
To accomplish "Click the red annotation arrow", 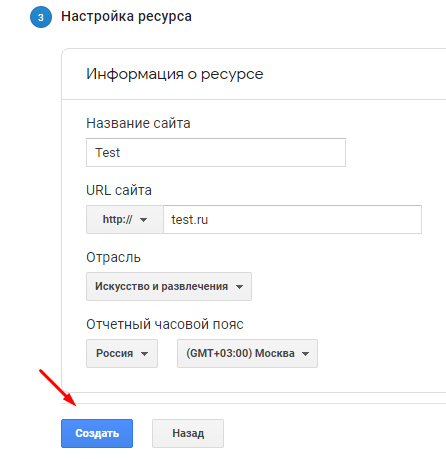I will click(58, 388).
